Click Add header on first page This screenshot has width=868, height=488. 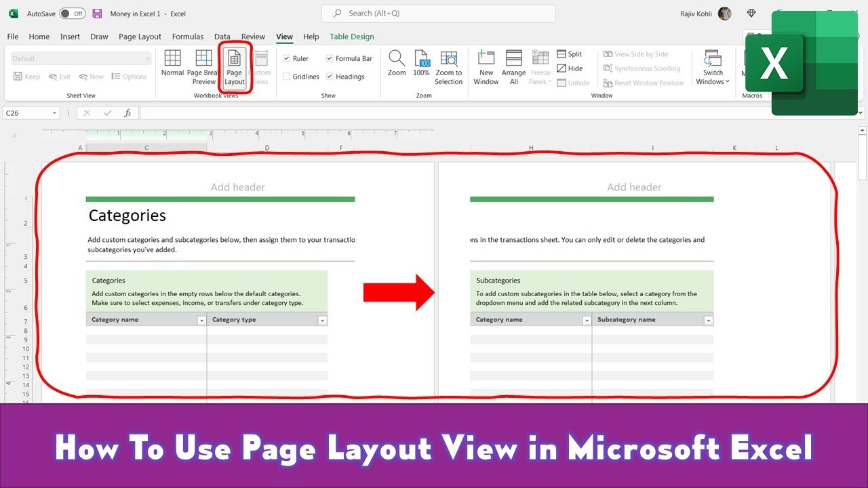[x=238, y=187]
